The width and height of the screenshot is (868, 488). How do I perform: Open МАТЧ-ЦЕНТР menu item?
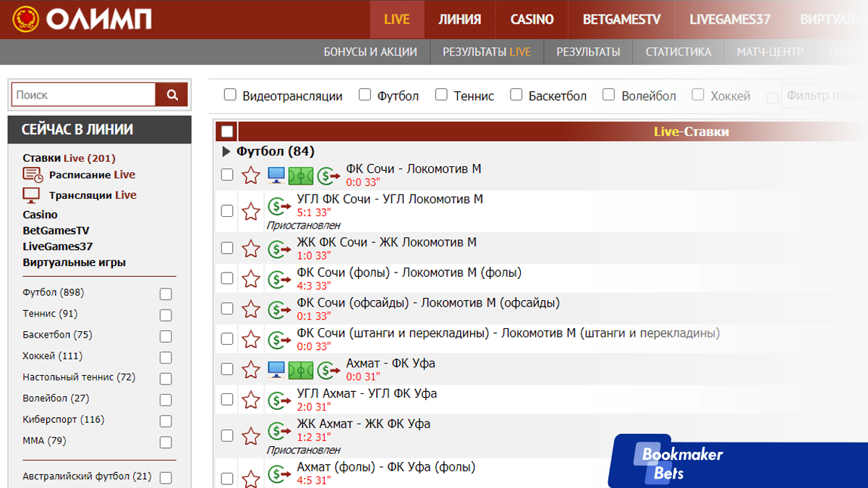770,52
